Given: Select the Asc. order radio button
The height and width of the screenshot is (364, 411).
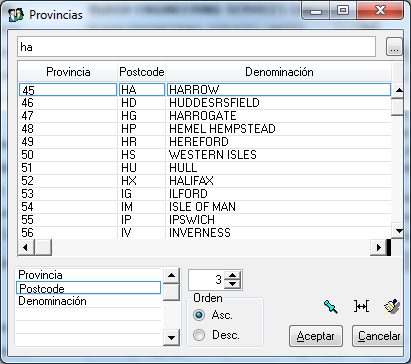Looking at the screenshot, I should click(x=199, y=315).
